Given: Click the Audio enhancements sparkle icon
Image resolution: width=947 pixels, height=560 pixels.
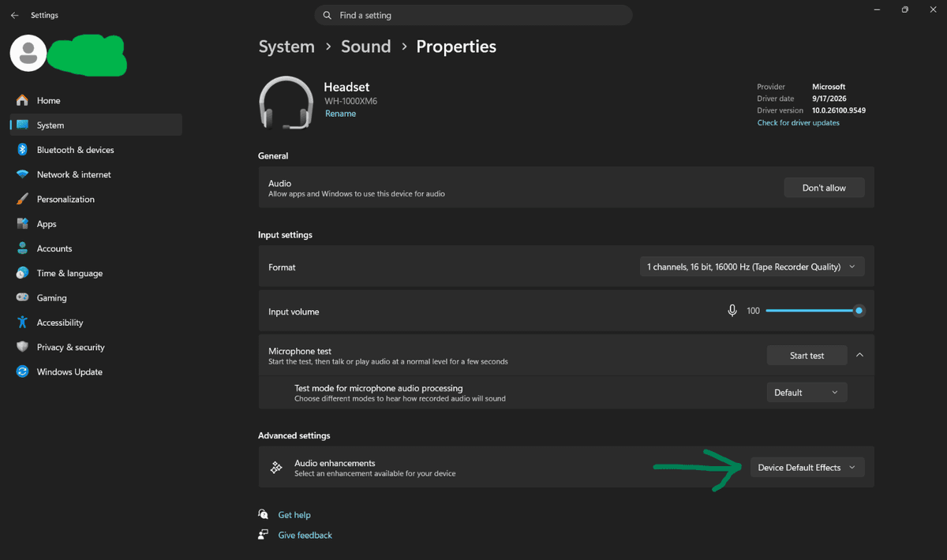Looking at the screenshot, I should click(276, 468).
